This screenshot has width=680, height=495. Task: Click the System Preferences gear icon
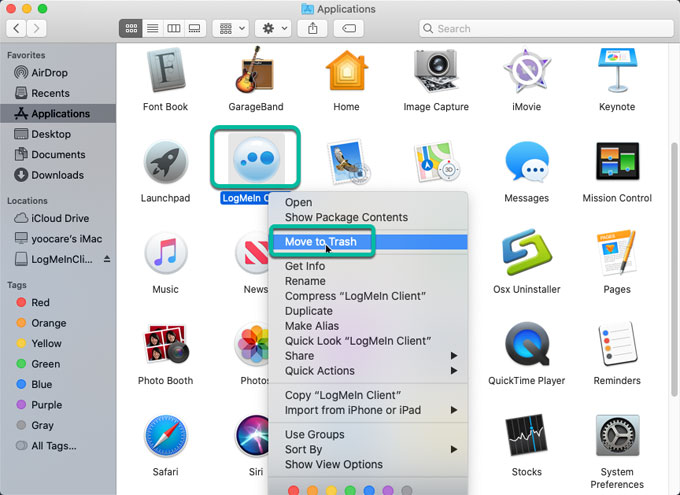pyautogui.click(x=617, y=436)
